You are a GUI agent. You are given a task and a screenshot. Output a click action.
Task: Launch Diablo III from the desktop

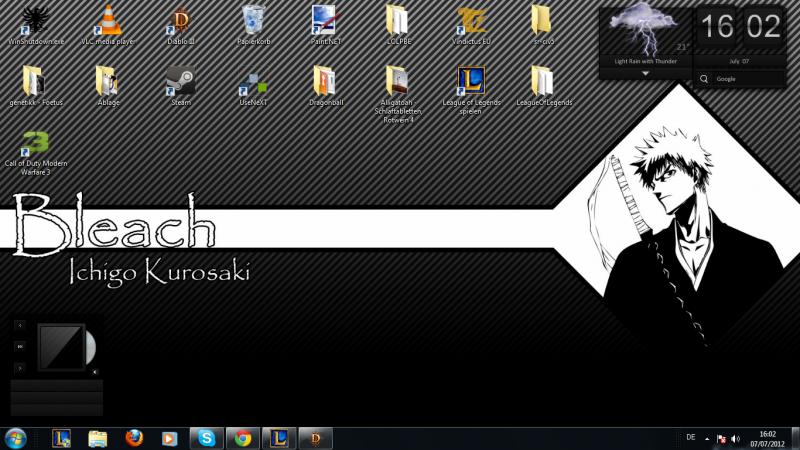pos(180,22)
